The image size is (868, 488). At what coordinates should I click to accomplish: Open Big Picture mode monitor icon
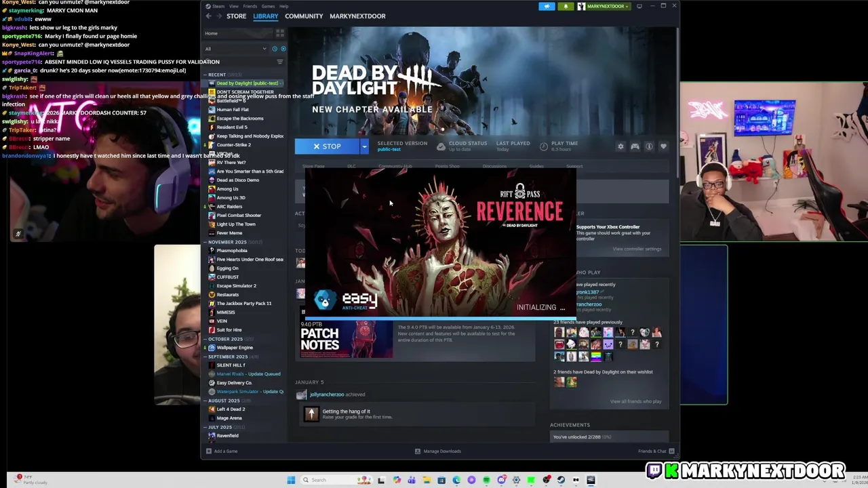pyautogui.click(x=639, y=6)
